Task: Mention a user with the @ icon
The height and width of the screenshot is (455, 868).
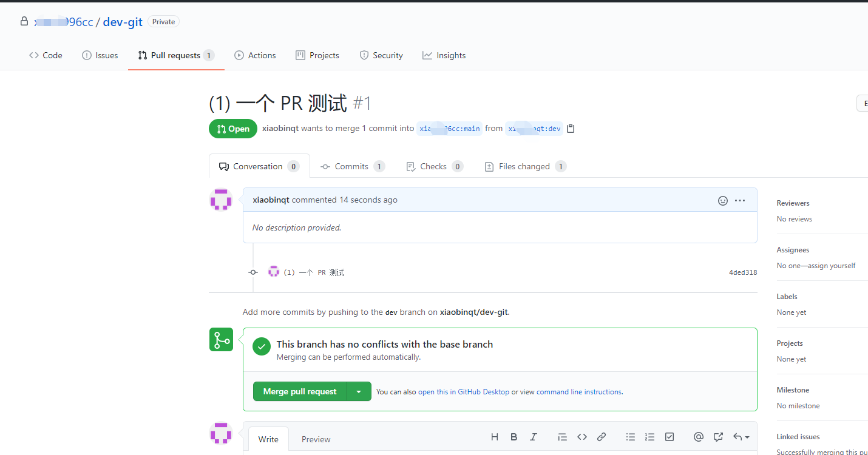Action: click(x=698, y=437)
